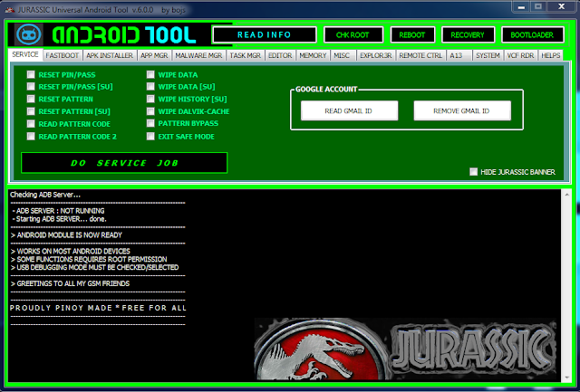Click the REBOOT button

coord(412,34)
